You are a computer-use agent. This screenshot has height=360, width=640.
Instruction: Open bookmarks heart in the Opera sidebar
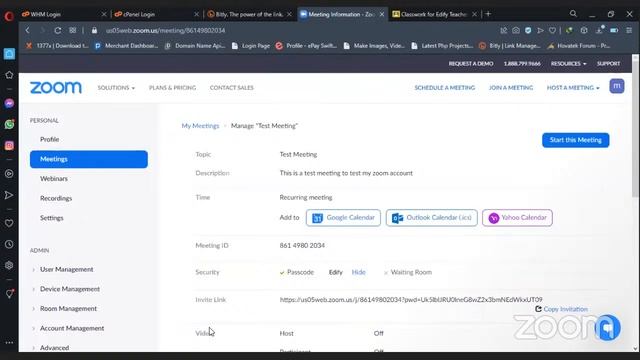pos(9,223)
